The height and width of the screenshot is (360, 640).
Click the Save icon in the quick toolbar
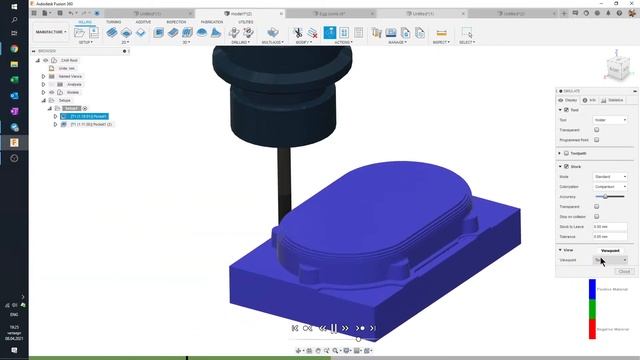coord(60,13)
